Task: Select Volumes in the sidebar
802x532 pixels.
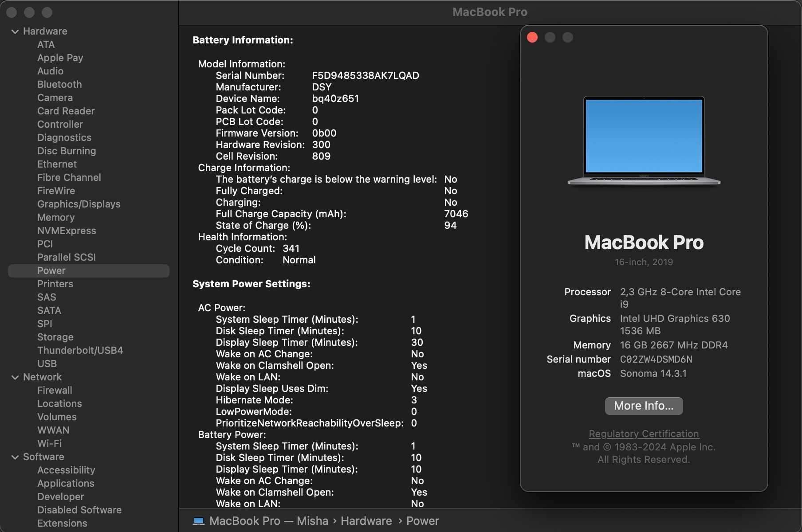Action: click(57, 417)
